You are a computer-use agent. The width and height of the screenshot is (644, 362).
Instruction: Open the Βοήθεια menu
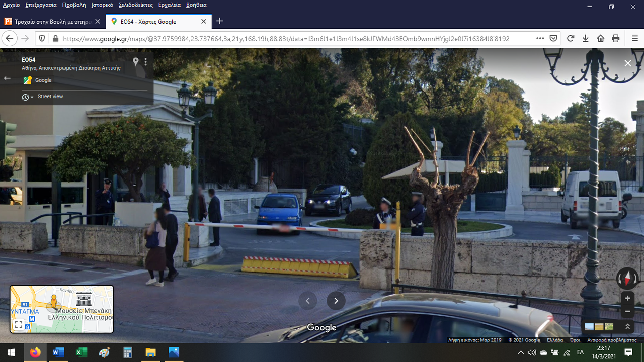(196, 5)
